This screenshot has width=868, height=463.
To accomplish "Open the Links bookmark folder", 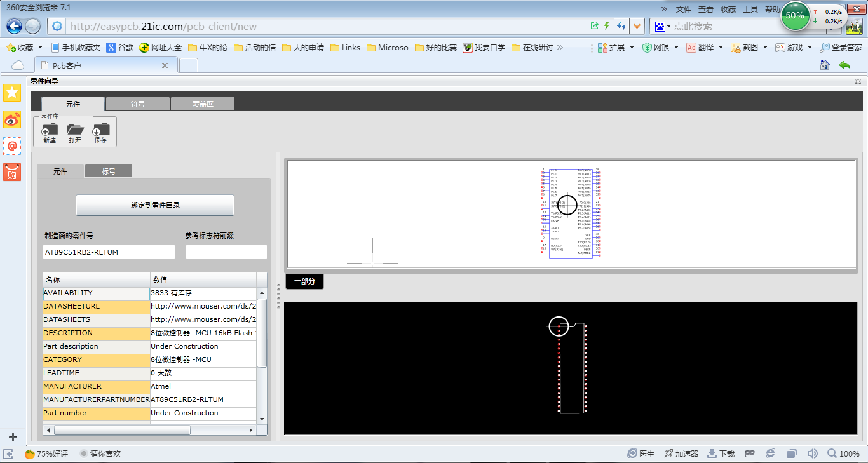I will [x=344, y=48].
